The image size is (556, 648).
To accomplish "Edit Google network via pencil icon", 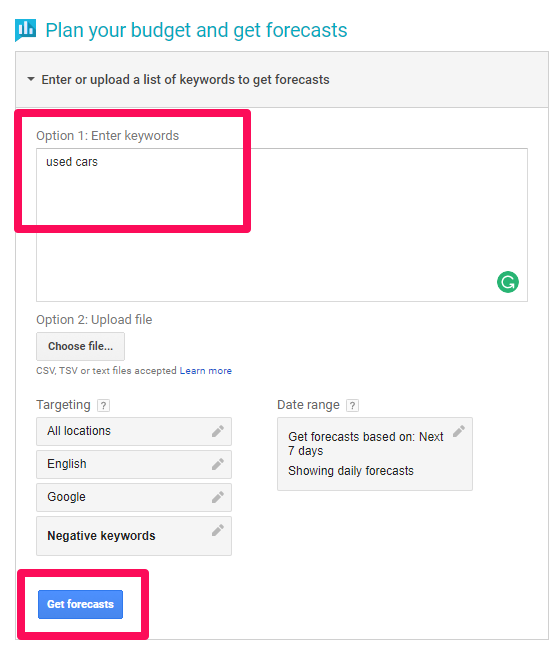I will [x=217, y=497].
